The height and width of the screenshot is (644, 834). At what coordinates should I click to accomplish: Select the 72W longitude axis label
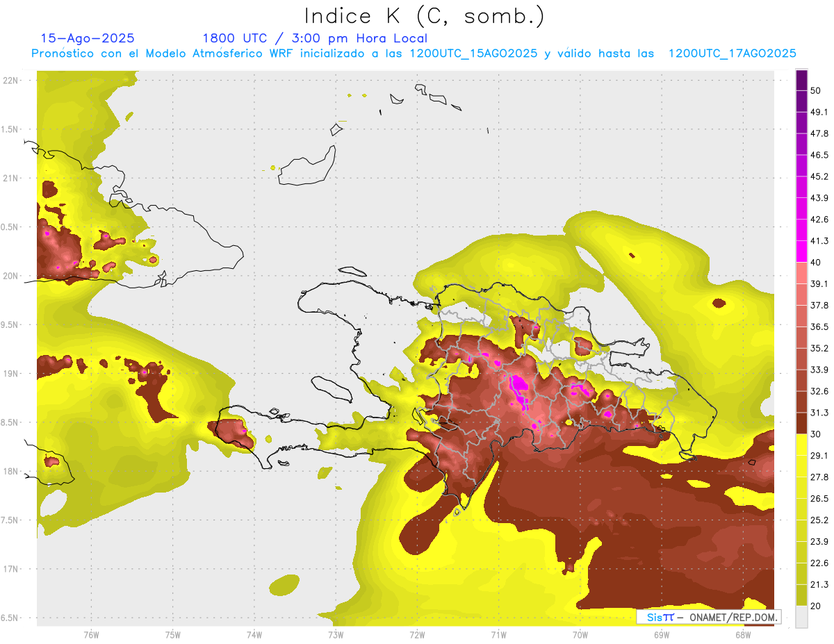pos(417,634)
